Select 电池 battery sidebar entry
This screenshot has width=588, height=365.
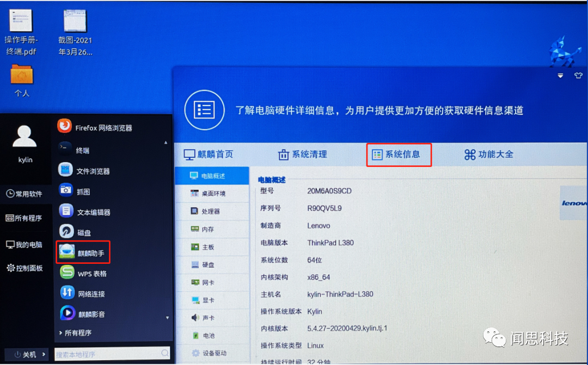pyautogui.click(x=212, y=336)
